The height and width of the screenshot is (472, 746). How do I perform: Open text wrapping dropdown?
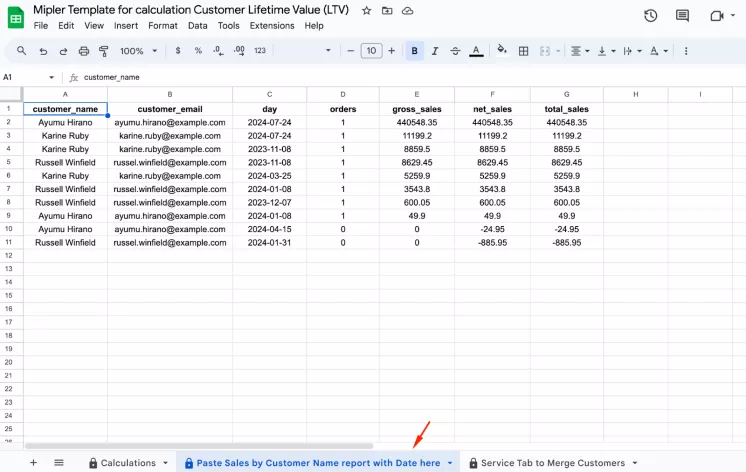tap(632, 51)
